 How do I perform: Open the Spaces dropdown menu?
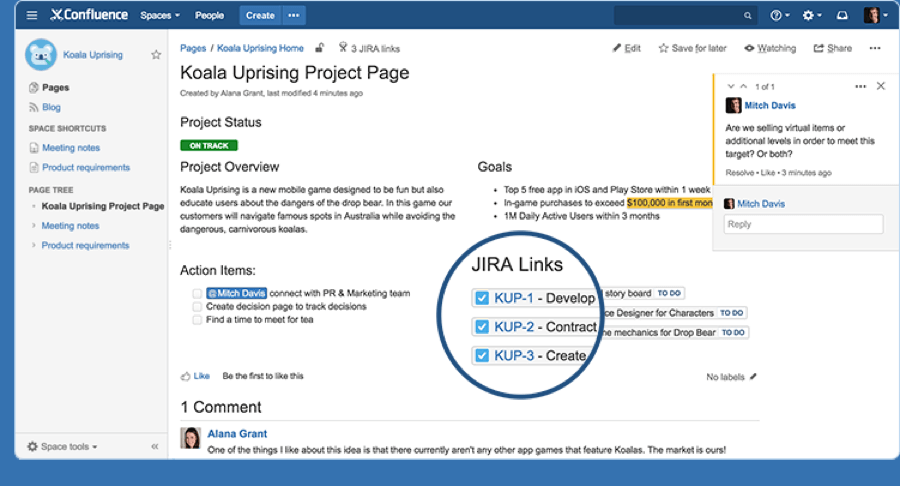[x=160, y=15]
